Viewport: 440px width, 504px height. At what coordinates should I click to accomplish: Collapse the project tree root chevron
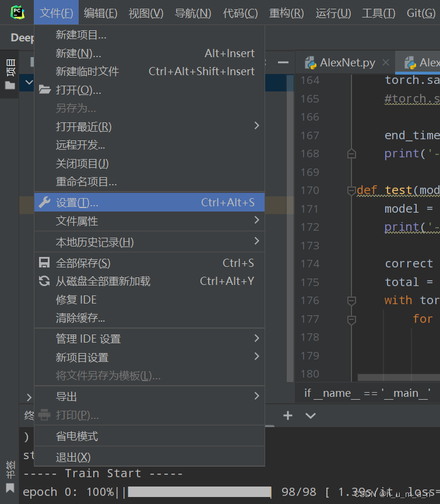click(x=29, y=82)
